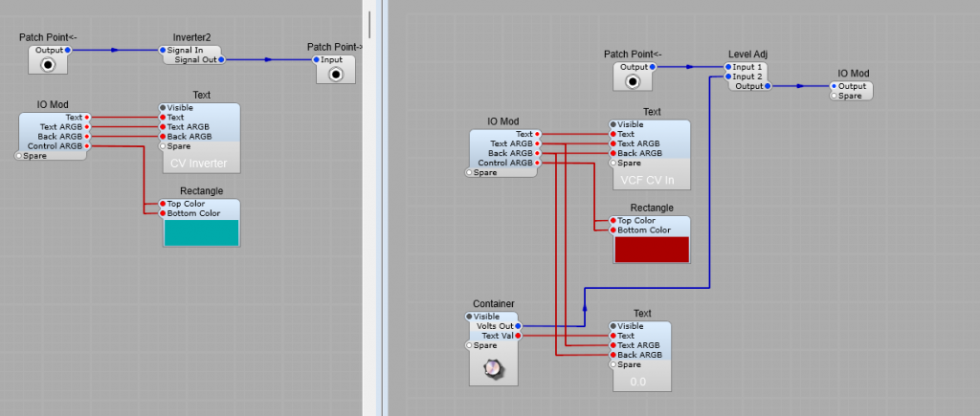This screenshot has height=416, width=980.
Task: Click the Level Adj Input 2 pin
Action: click(x=727, y=77)
